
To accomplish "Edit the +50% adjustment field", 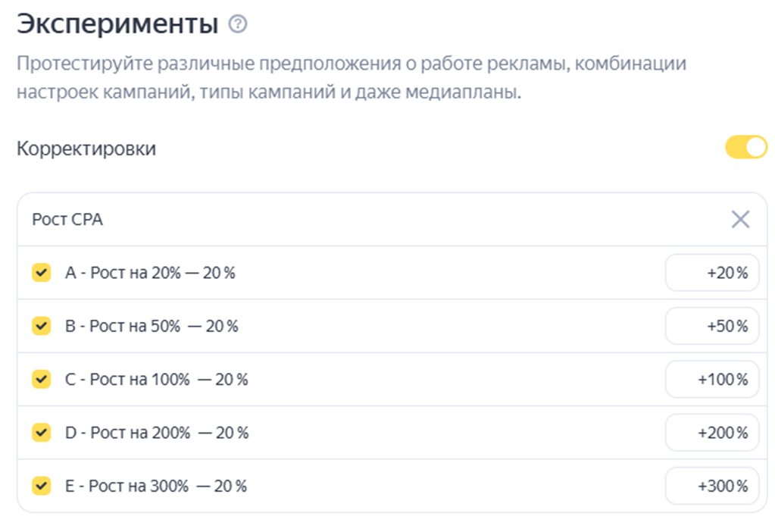I will coord(711,326).
